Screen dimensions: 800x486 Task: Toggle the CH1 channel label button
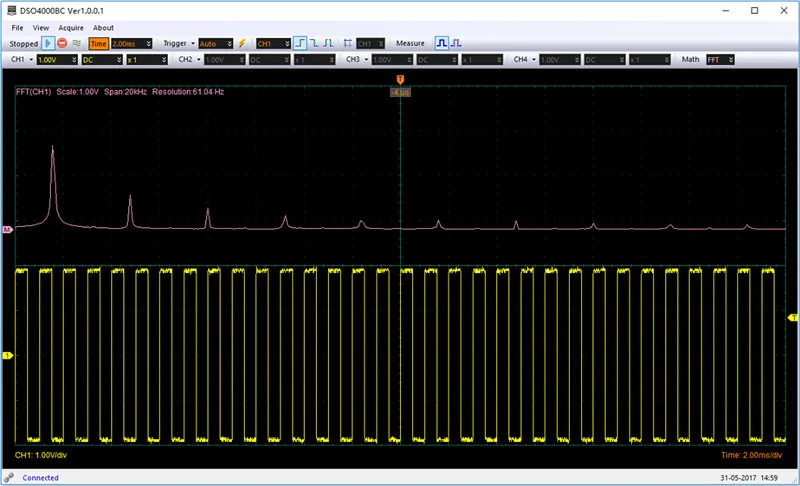pos(18,60)
